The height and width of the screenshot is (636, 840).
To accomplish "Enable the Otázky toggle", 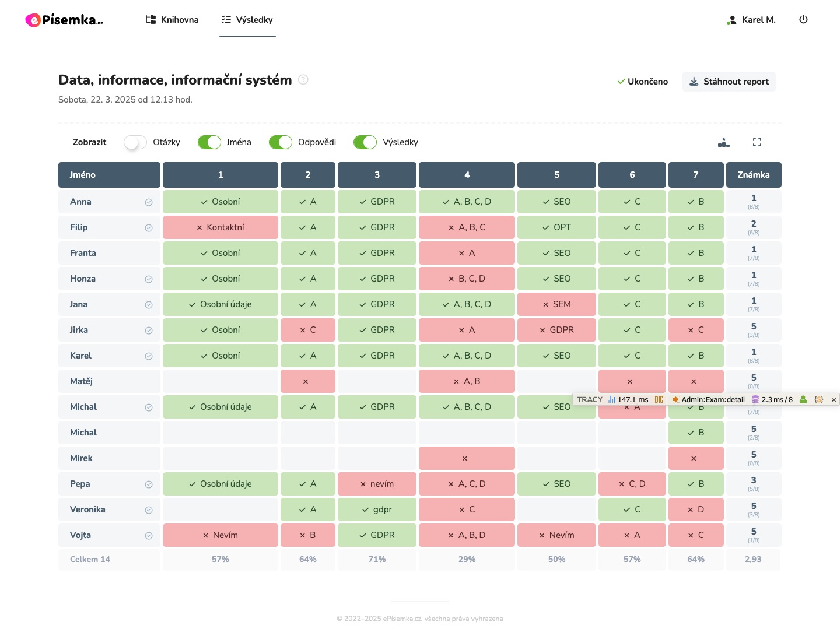I will pos(135,142).
